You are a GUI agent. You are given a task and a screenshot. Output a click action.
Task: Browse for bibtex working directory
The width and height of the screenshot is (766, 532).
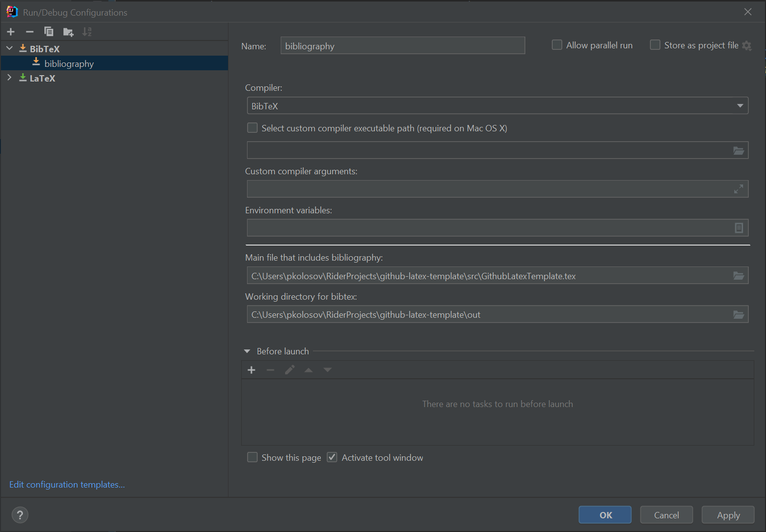pos(739,315)
